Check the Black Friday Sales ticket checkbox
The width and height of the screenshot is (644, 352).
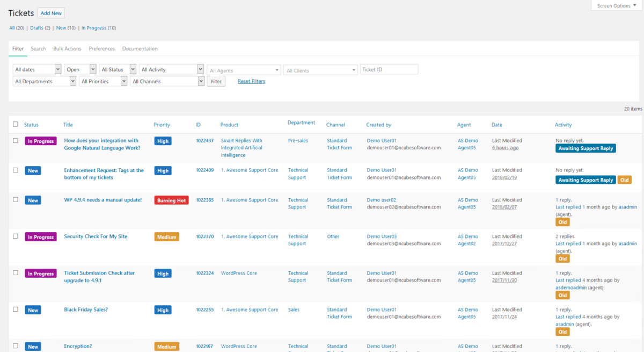16,309
